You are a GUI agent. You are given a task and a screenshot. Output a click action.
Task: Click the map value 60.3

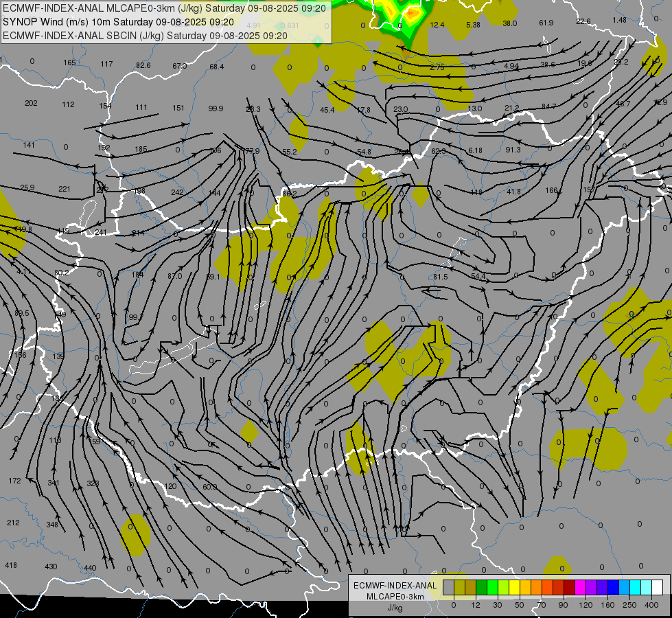[x=209, y=487]
